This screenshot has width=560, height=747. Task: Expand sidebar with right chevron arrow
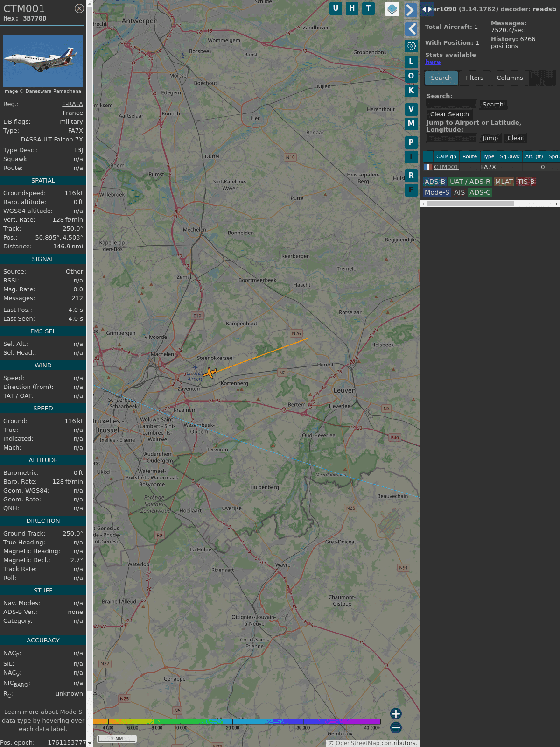(x=411, y=10)
